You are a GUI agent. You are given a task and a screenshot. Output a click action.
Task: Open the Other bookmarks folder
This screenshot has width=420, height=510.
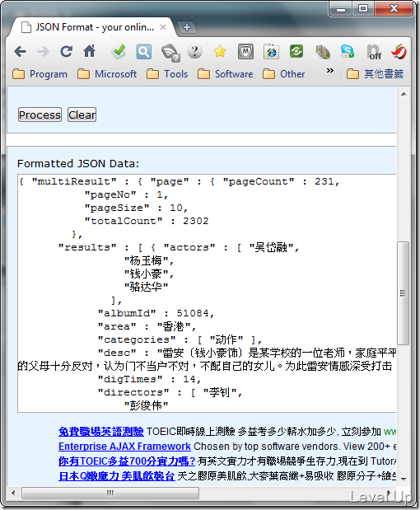[x=283, y=74]
